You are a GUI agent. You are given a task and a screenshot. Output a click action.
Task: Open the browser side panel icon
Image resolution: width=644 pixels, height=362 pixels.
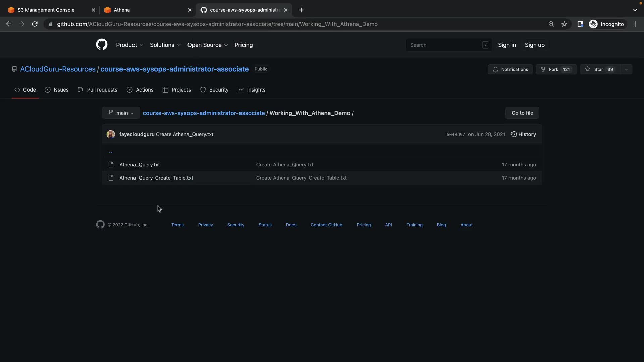pos(580,24)
